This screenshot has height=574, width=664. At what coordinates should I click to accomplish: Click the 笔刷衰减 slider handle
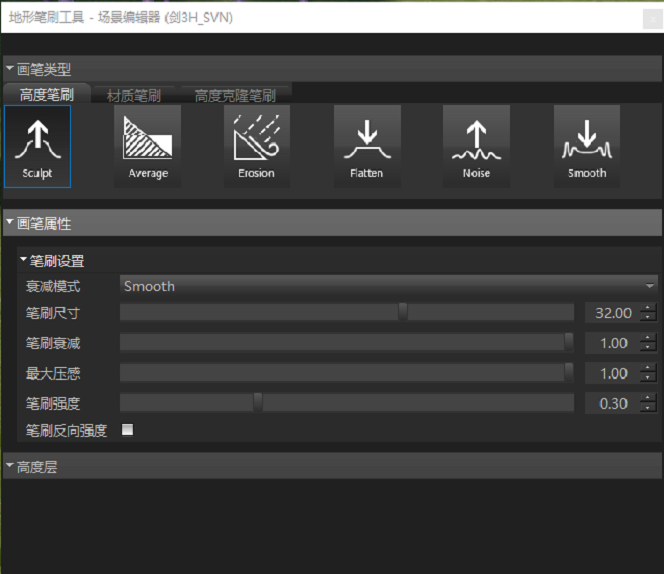(x=569, y=342)
